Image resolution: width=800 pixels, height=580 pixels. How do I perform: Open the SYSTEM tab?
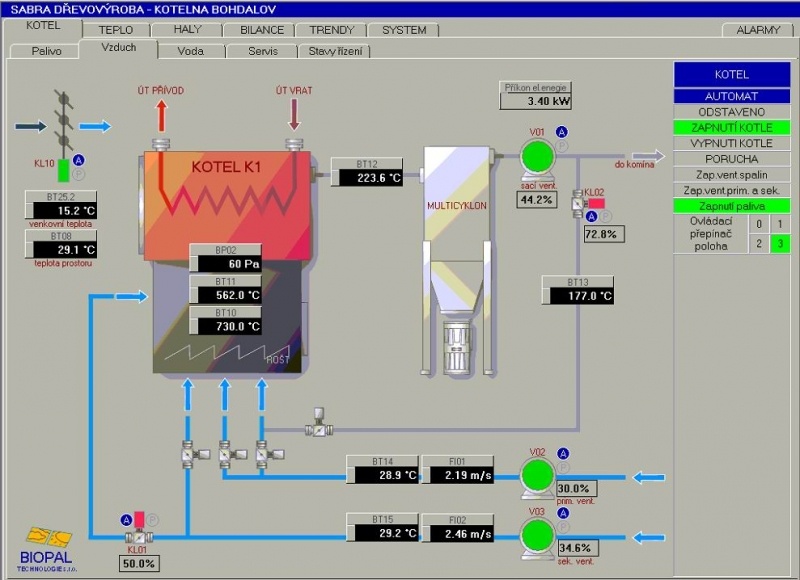[x=404, y=30]
